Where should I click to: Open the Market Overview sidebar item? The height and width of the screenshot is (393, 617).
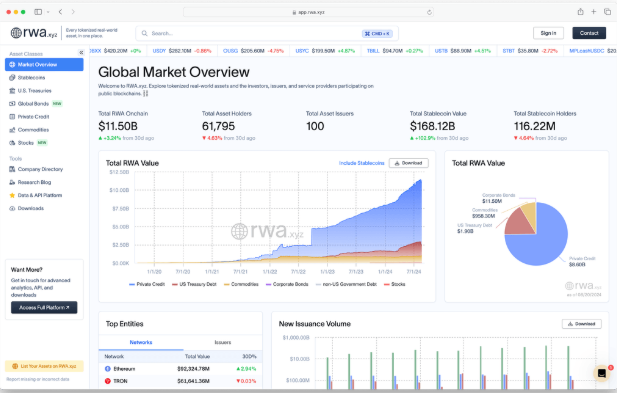click(44, 65)
